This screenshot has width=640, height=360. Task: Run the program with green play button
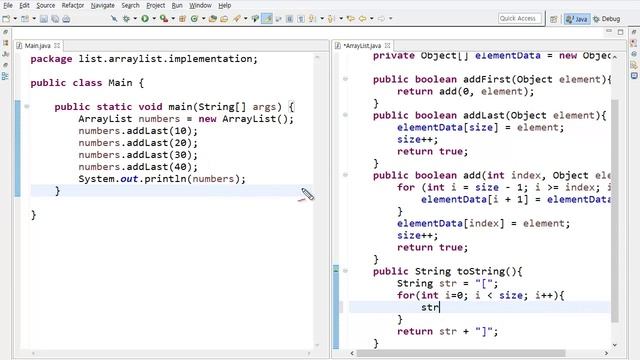[x=145, y=19]
